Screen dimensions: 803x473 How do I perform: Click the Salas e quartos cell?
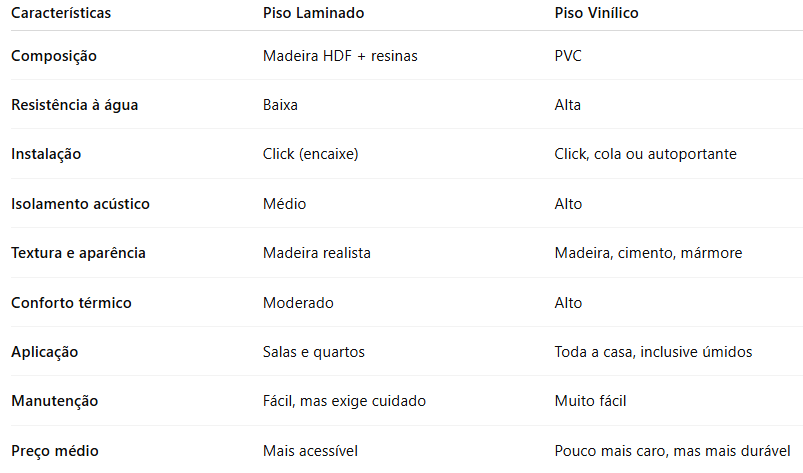(x=313, y=352)
